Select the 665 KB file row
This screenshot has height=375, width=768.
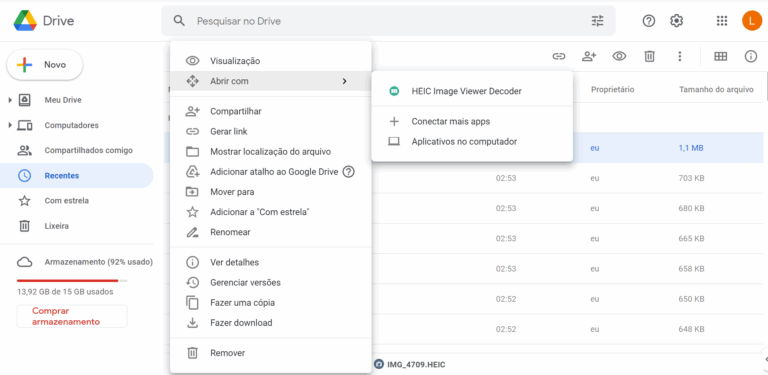567,238
